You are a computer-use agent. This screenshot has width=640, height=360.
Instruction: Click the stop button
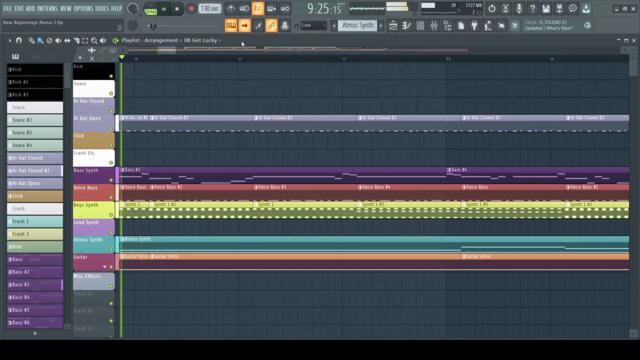[177, 9]
